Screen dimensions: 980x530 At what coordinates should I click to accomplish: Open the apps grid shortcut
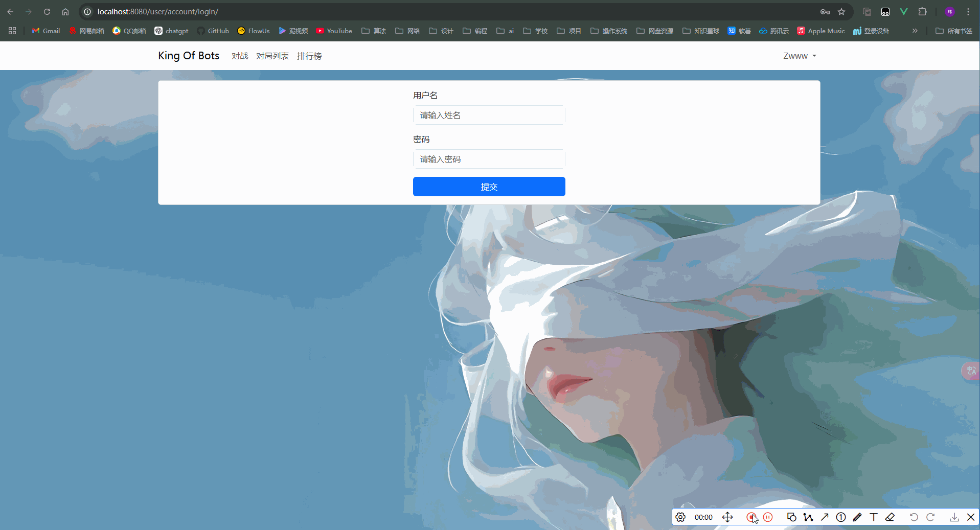pyautogui.click(x=12, y=31)
